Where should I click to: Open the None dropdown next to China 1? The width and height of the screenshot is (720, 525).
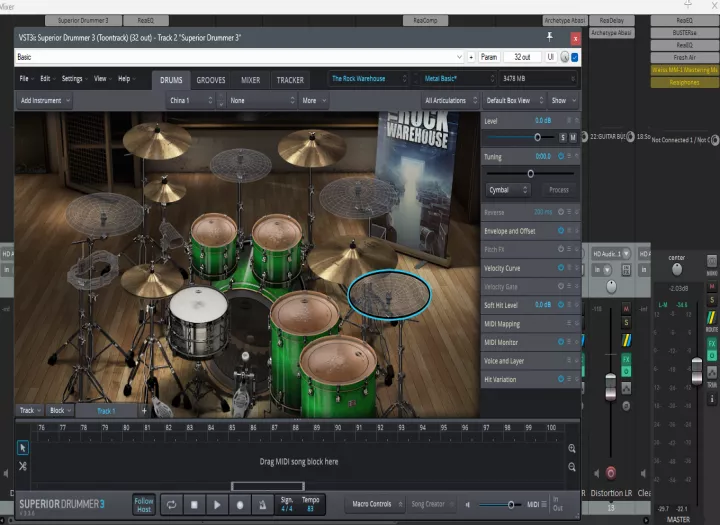(262, 101)
